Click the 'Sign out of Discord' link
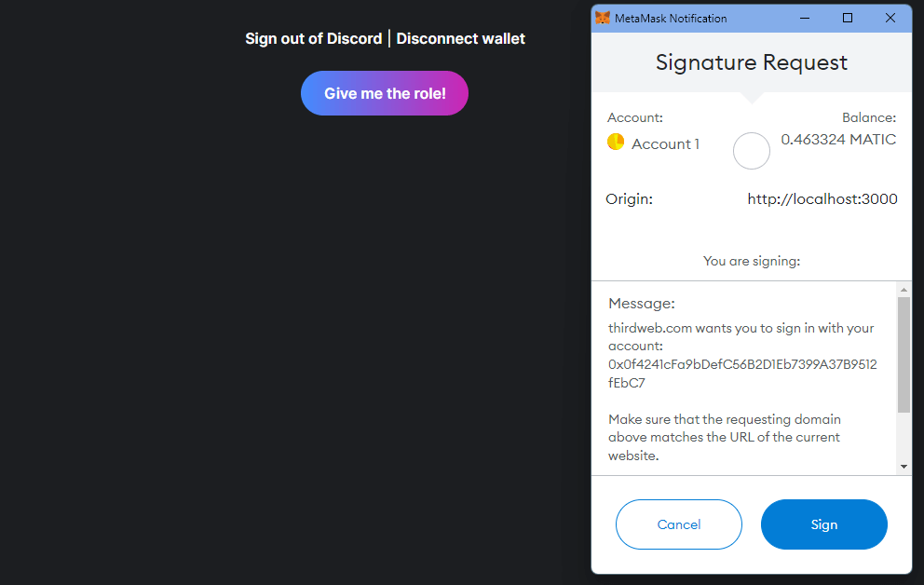The width and height of the screenshot is (924, 585). (x=313, y=38)
